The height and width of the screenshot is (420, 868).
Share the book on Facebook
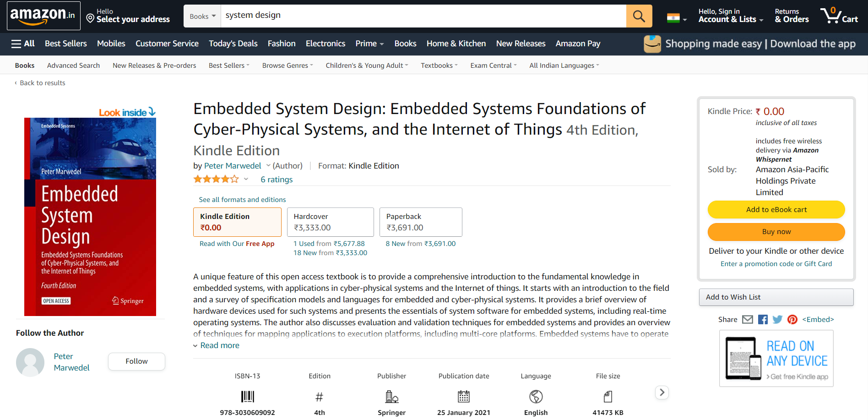click(x=763, y=320)
